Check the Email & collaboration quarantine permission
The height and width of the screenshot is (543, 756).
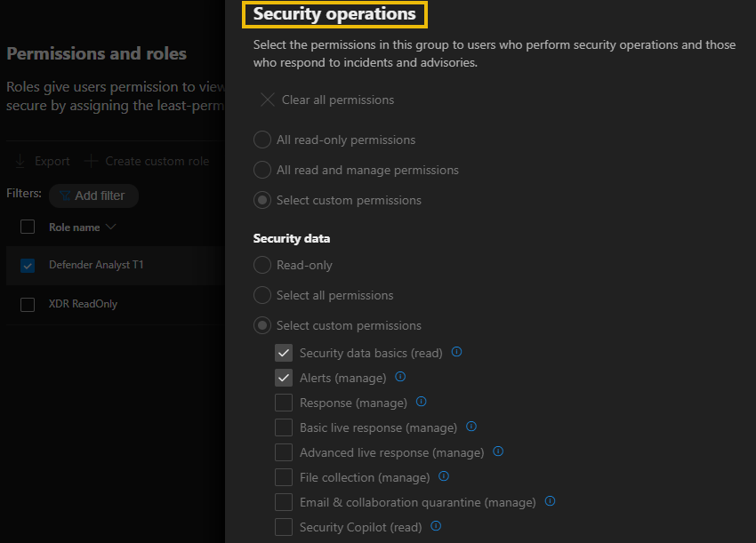(x=283, y=501)
